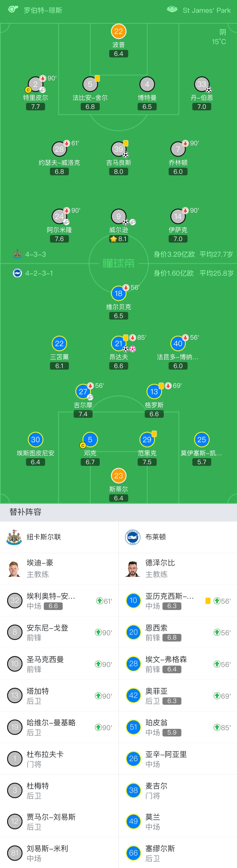
Task: View coach 德泽尔比 photo
Action: (x=133, y=569)
